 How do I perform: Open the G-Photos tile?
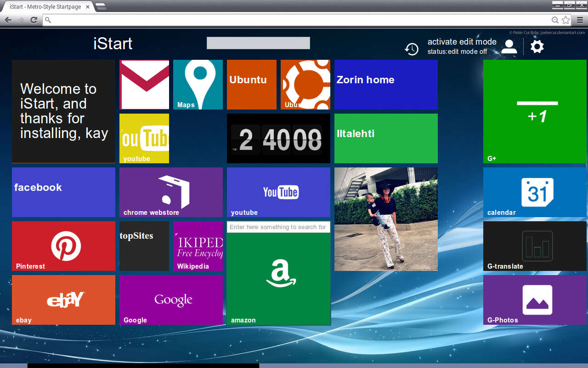tap(535, 300)
